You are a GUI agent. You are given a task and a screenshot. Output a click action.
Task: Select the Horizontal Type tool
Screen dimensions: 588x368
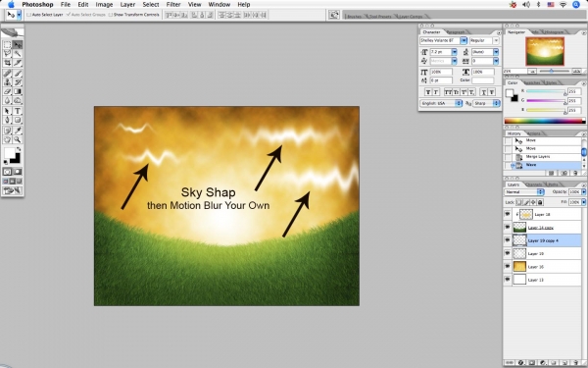point(18,111)
